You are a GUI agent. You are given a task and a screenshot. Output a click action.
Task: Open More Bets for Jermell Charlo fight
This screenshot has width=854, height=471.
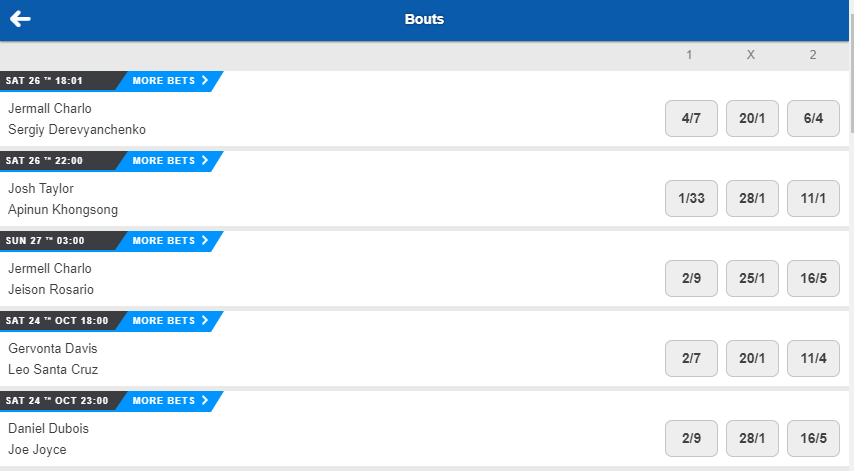pos(170,241)
